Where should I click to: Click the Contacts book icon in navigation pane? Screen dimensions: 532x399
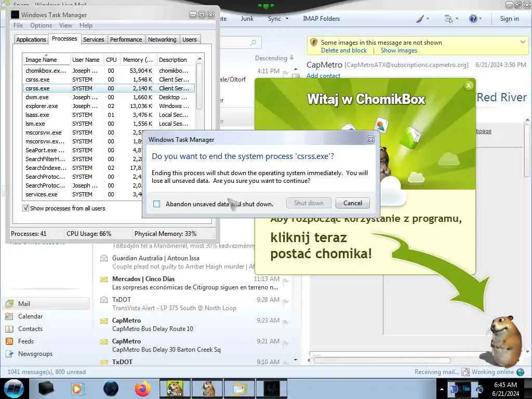point(9,329)
